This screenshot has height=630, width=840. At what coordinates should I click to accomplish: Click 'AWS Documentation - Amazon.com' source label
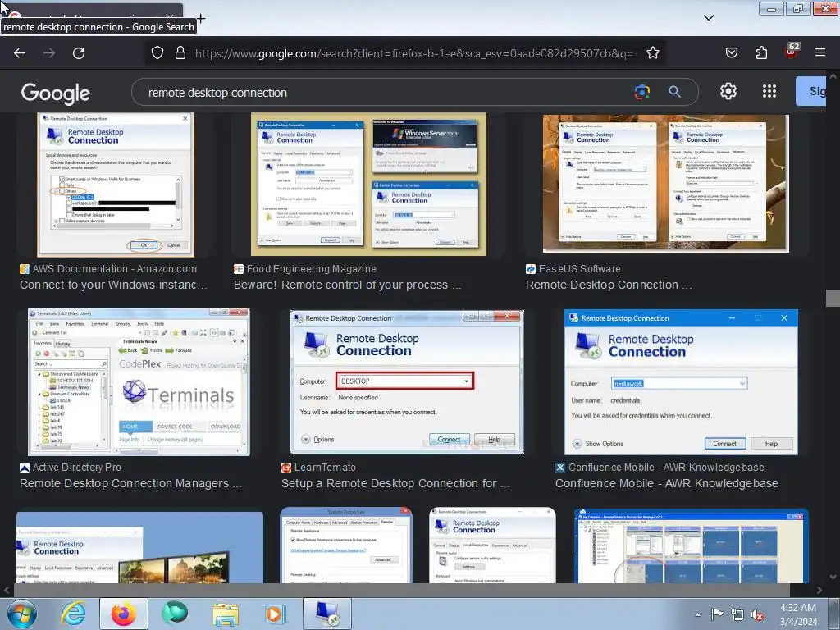(x=115, y=269)
